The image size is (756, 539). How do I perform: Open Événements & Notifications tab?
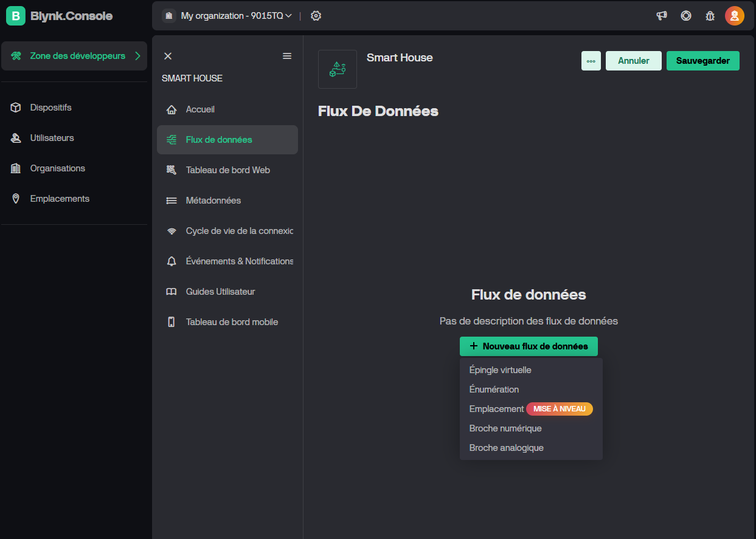pos(227,261)
